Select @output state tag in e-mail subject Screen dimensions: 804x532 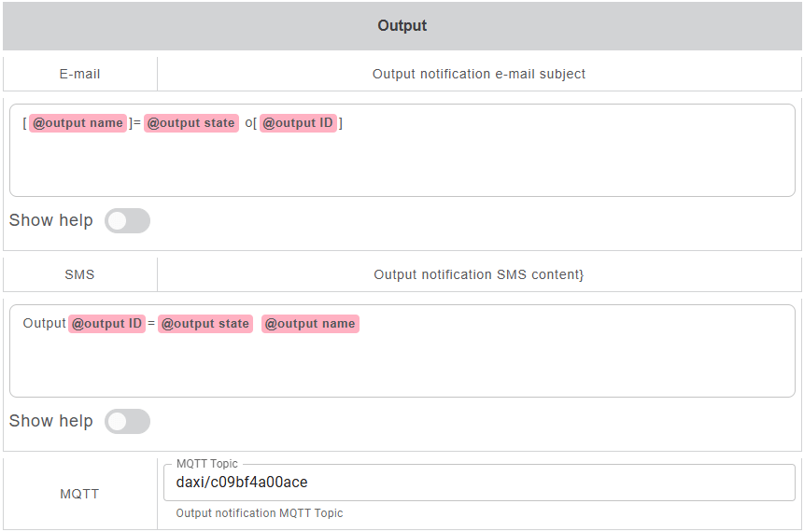[x=191, y=123]
